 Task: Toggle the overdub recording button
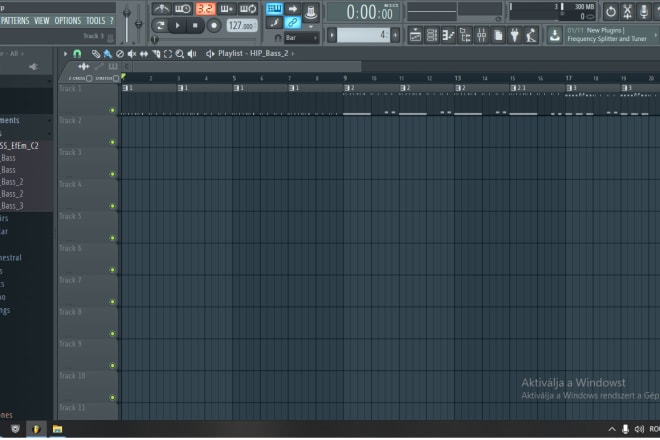point(227,8)
